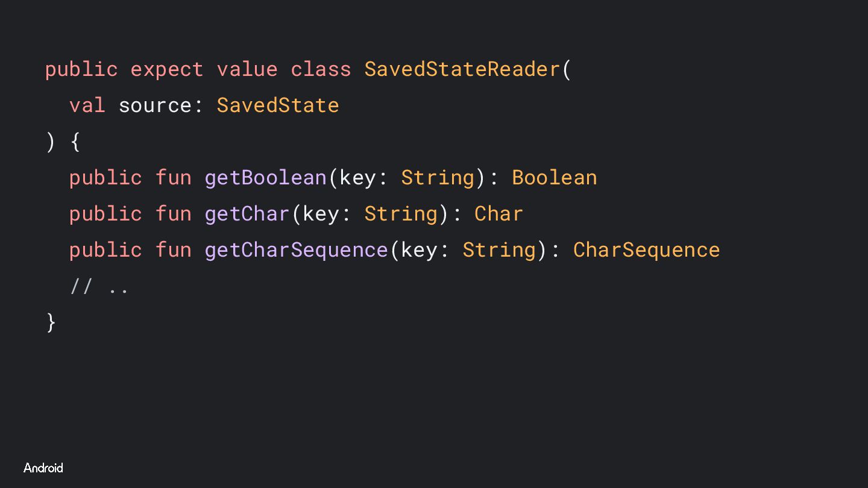
Task: Click the 'key' parameter in getCharSequence
Action: coord(419,250)
